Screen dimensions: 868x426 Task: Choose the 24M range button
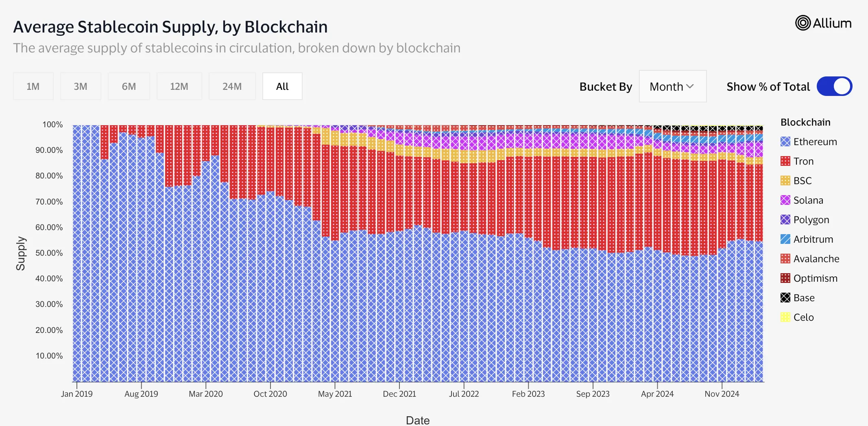232,86
